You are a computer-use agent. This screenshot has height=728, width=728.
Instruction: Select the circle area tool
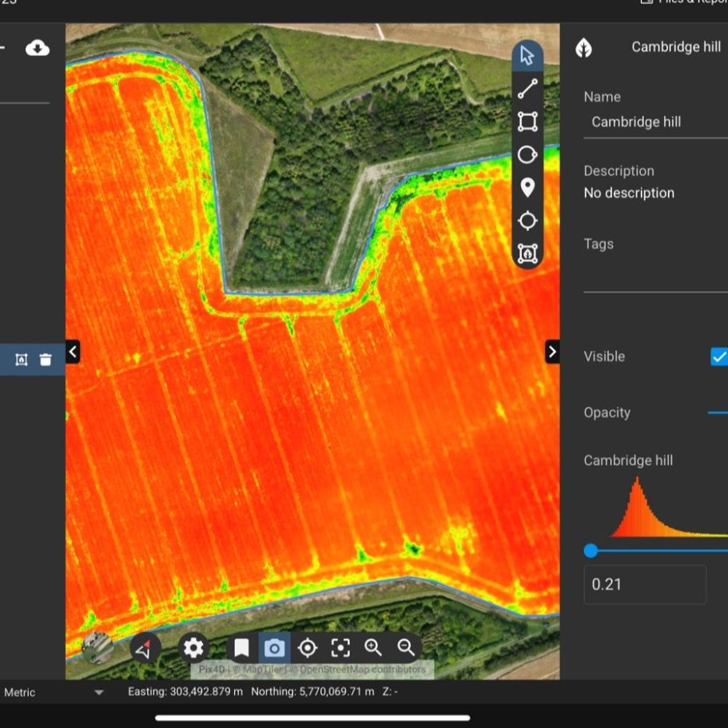(527, 154)
